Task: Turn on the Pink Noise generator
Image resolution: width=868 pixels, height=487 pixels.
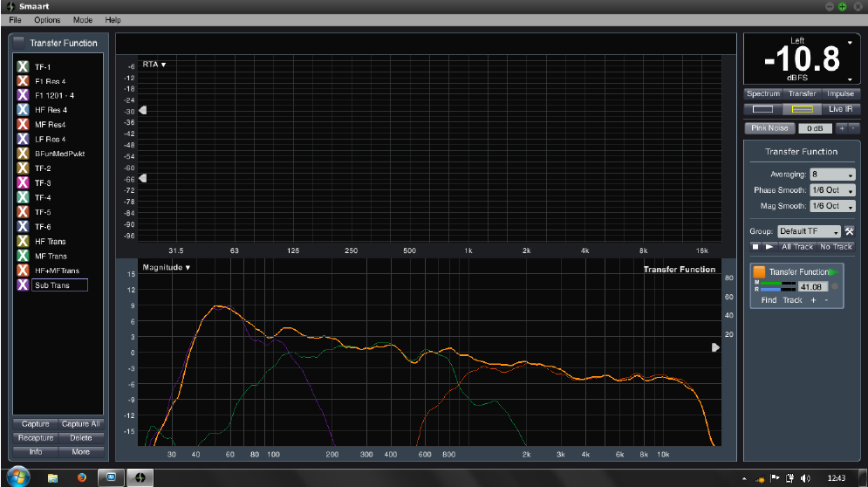Action: [769, 128]
